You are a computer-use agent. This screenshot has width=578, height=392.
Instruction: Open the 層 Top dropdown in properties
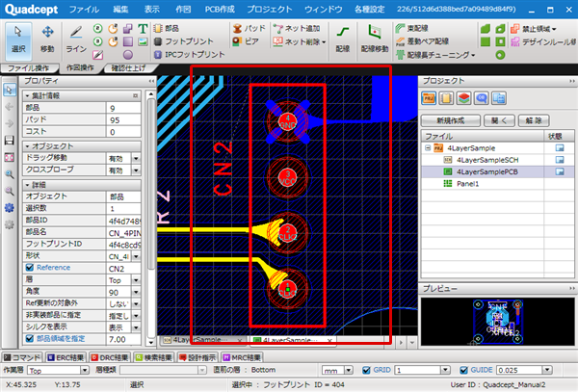(136, 280)
